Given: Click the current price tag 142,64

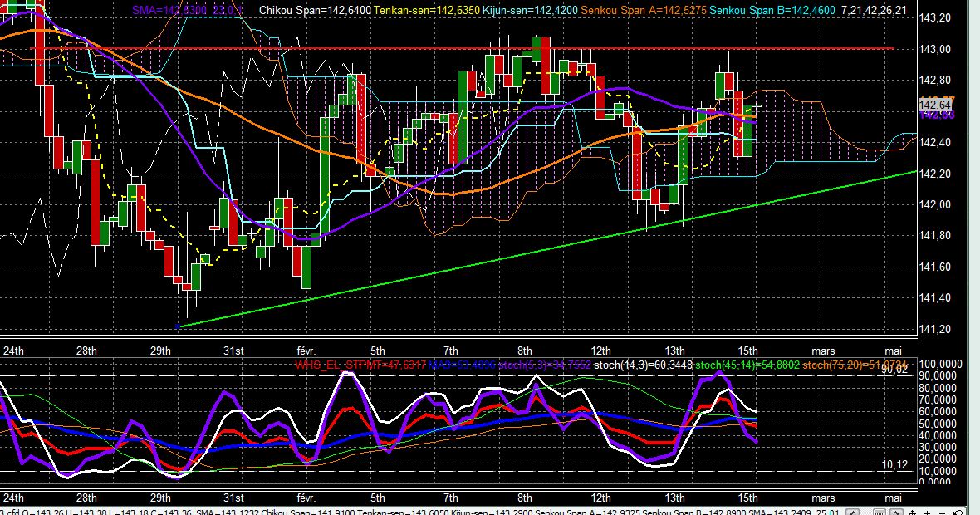Looking at the screenshot, I should [936, 105].
